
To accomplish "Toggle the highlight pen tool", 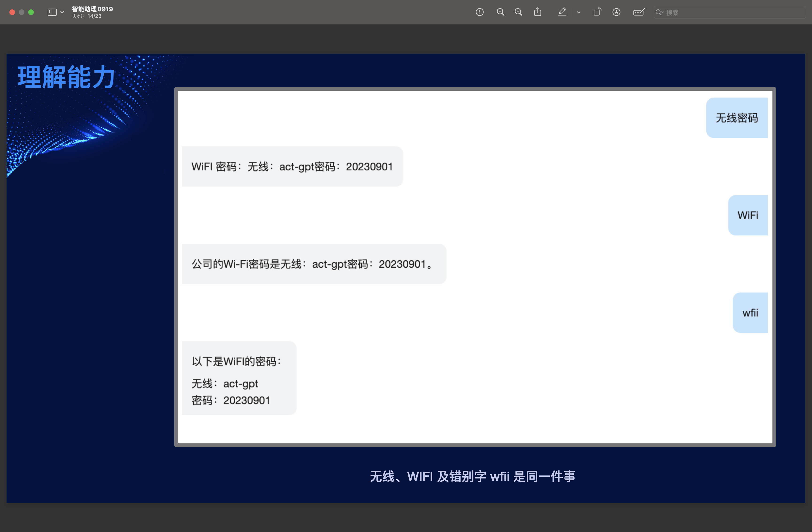I will pos(562,12).
